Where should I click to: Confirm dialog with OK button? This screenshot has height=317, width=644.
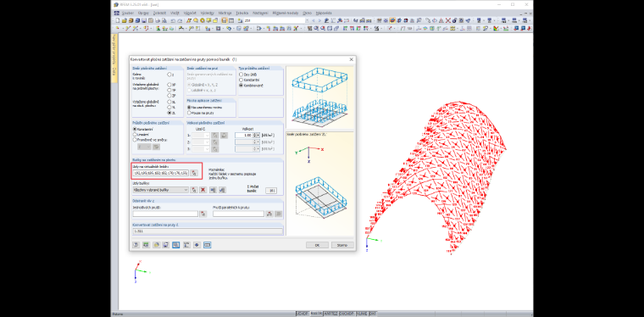pos(317,245)
